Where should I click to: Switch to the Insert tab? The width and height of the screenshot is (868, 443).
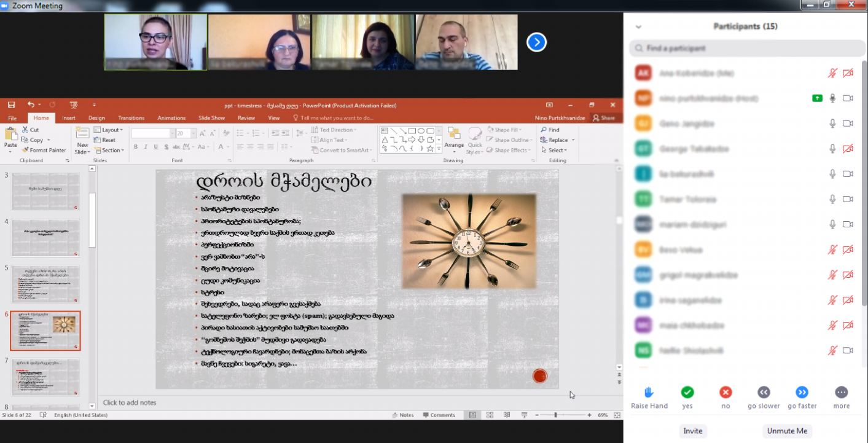tap(69, 118)
